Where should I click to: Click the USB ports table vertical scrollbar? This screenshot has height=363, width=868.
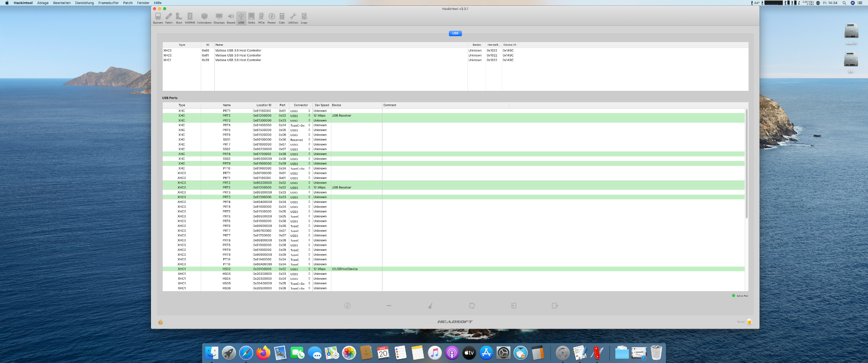coord(746,164)
